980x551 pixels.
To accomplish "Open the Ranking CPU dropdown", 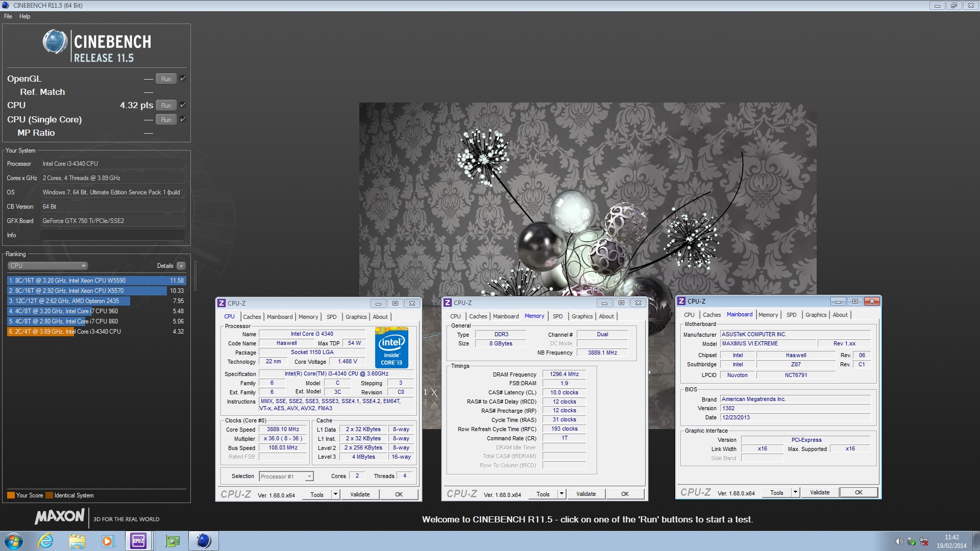I will tap(48, 266).
